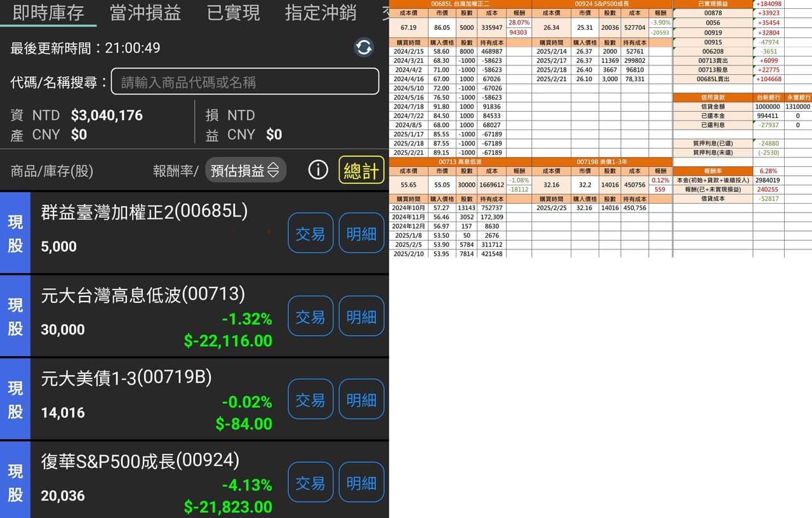
Task: Click the -20593 loss cell
Action: (x=660, y=32)
